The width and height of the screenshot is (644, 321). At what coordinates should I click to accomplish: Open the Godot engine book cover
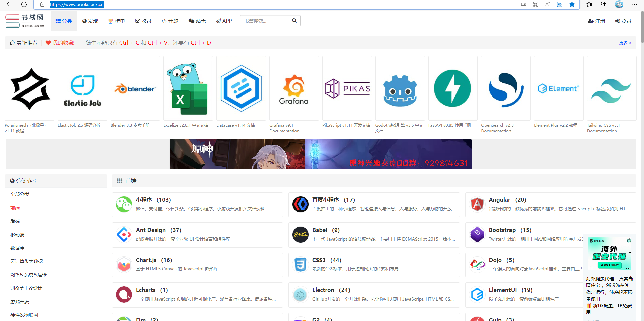tap(400, 88)
